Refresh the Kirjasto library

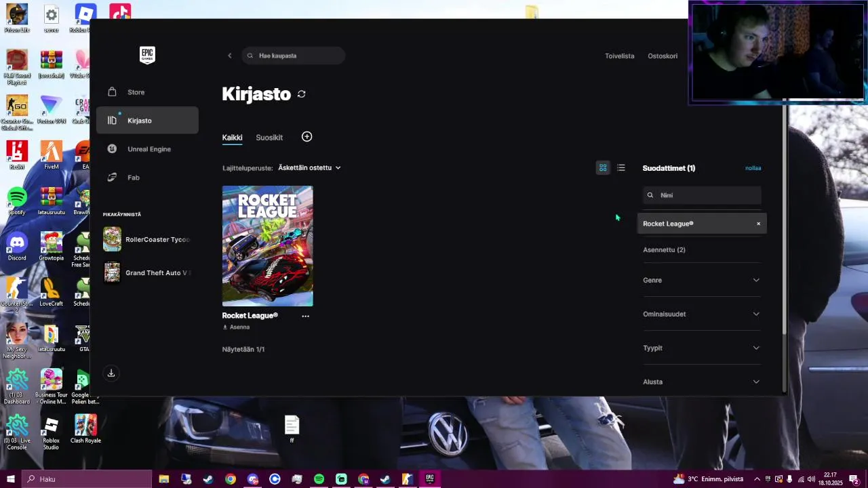pyautogui.click(x=302, y=94)
